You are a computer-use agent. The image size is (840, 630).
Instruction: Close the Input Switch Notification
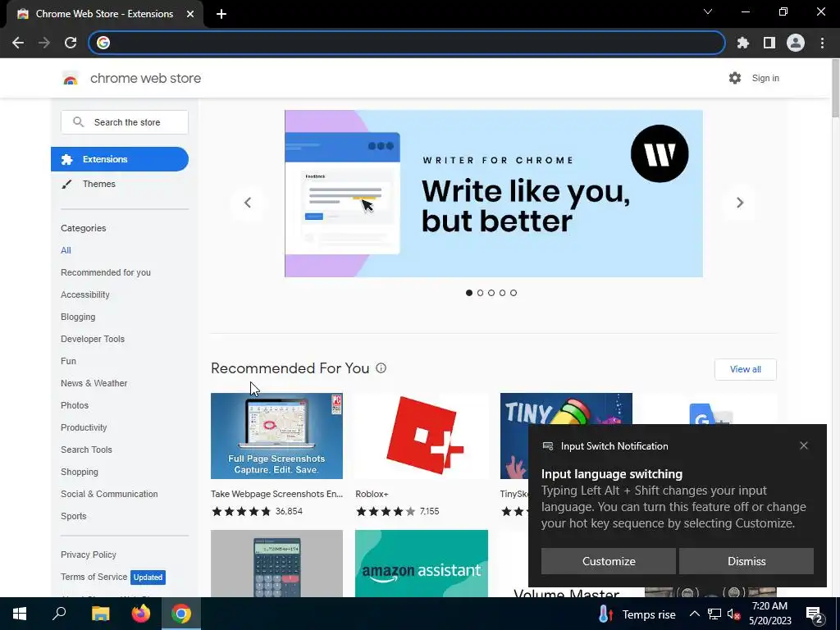(804, 445)
